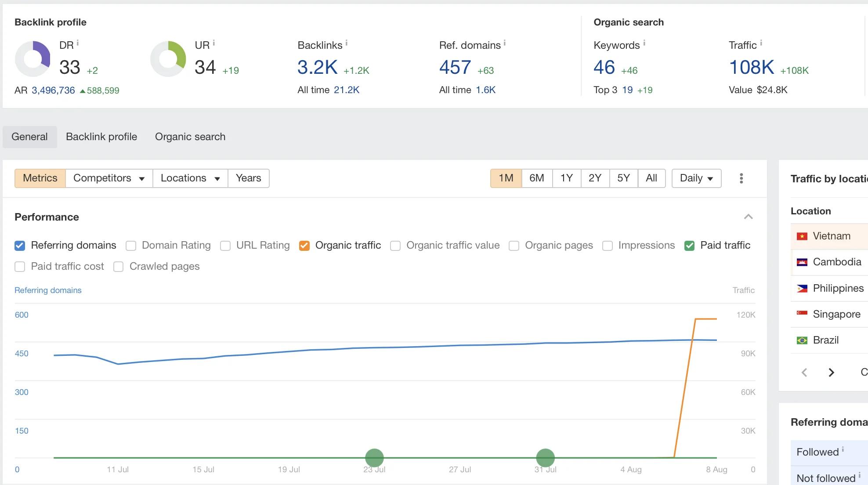Click the Followed info icon
Image resolution: width=868 pixels, height=485 pixels.
click(x=843, y=449)
